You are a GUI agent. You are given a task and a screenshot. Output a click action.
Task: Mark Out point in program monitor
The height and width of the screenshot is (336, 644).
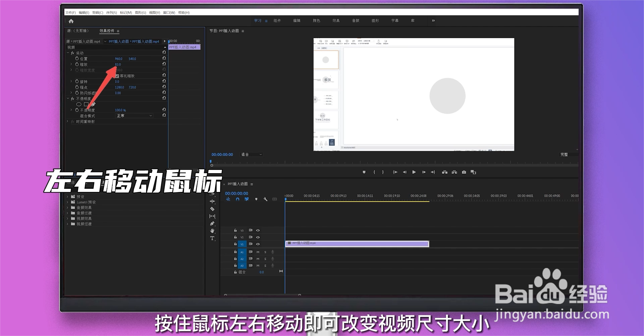pyautogui.click(x=383, y=172)
